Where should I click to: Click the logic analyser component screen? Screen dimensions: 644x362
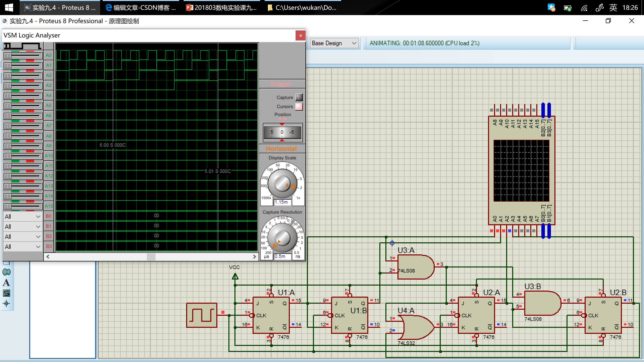(x=521, y=171)
